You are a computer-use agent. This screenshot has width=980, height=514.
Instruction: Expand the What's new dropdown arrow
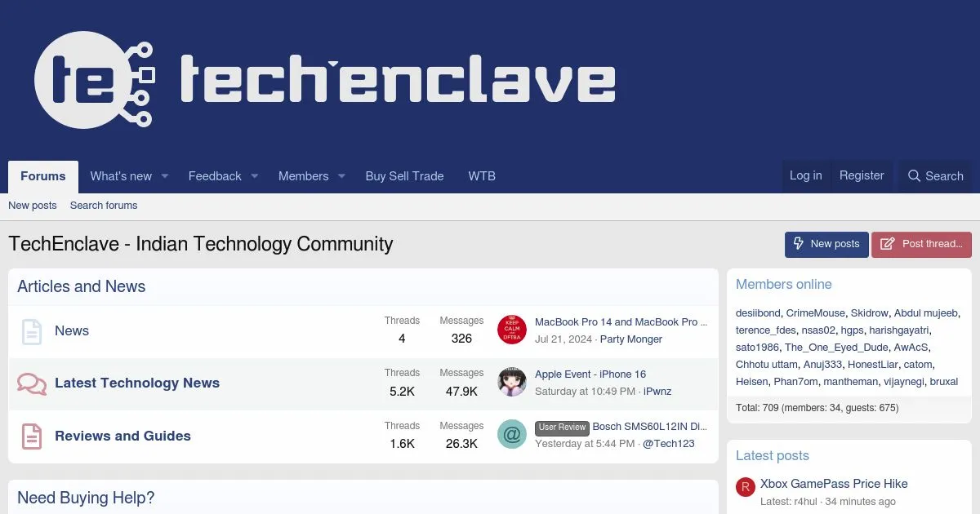164,176
